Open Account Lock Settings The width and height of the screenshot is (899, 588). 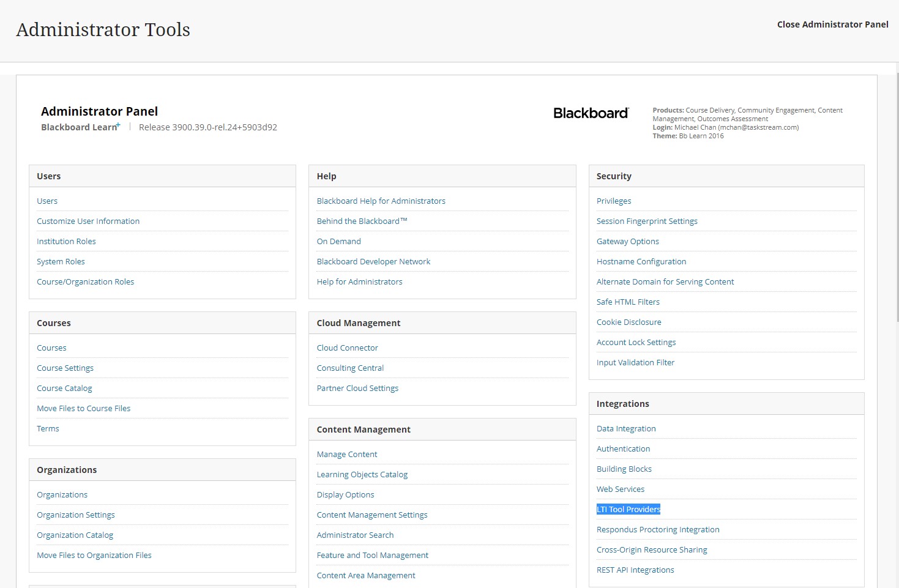click(636, 342)
